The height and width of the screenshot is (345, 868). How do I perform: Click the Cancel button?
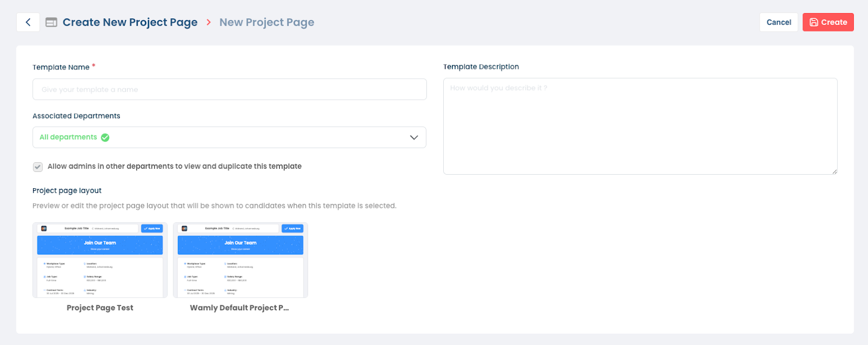(x=778, y=22)
